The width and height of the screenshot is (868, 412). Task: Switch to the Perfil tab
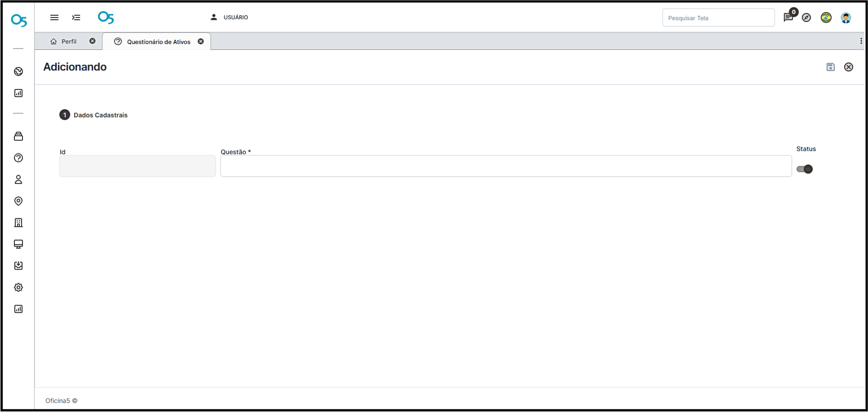[69, 41]
